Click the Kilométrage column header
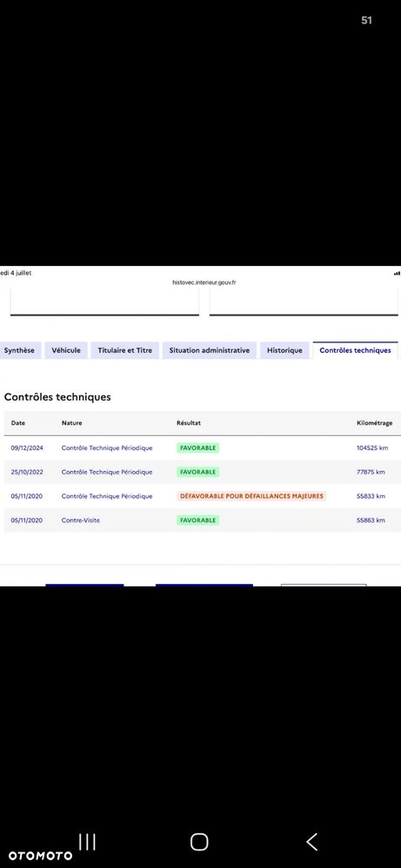The image size is (401, 868). [x=374, y=423]
